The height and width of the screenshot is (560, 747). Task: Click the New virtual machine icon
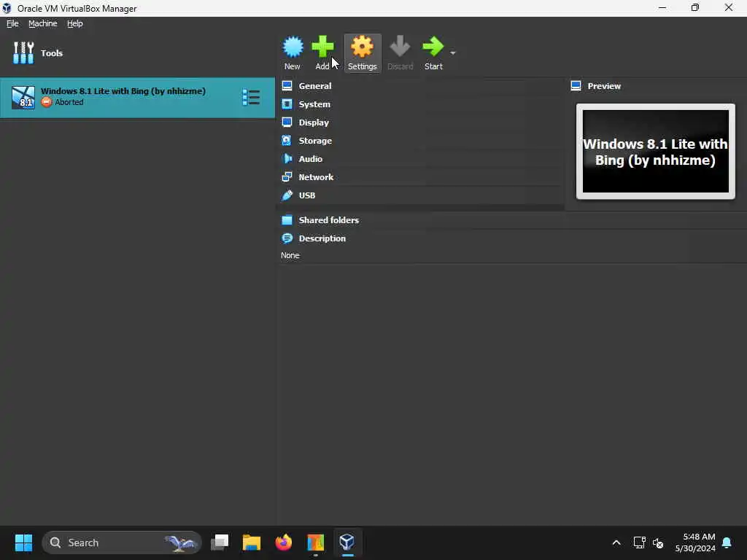tap(293, 47)
